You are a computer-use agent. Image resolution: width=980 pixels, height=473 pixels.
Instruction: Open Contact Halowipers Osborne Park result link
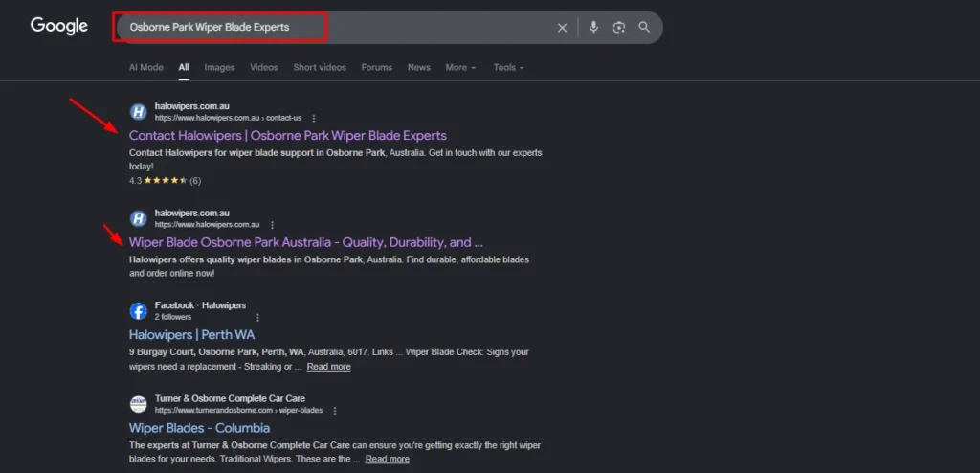[x=287, y=136]
